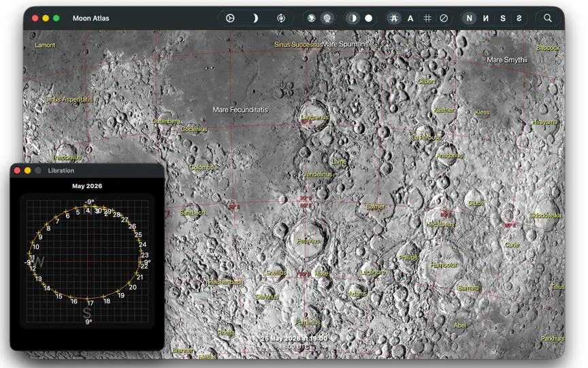
Task: Select day 25 on the libration curve
Action: [138, 234]
